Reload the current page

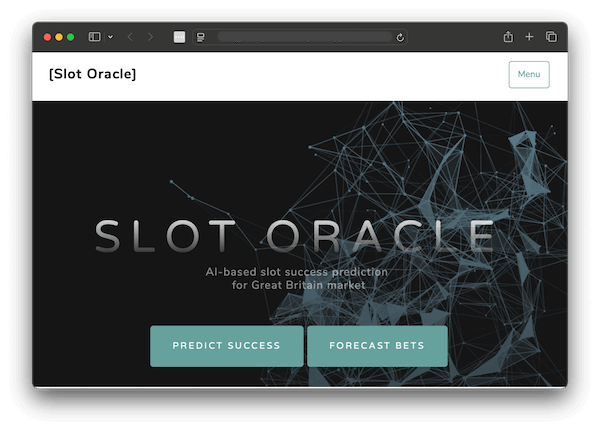click(x=400, y=37)
